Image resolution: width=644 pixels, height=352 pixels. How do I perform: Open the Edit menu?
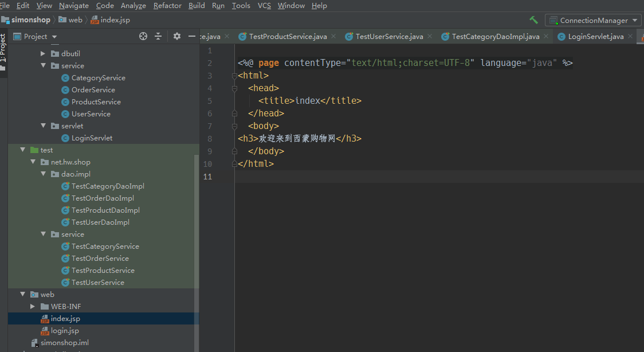[22, 5]
